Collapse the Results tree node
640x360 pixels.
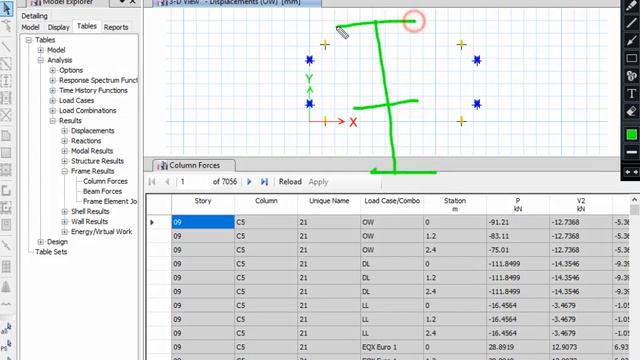[x=52, y=121]
